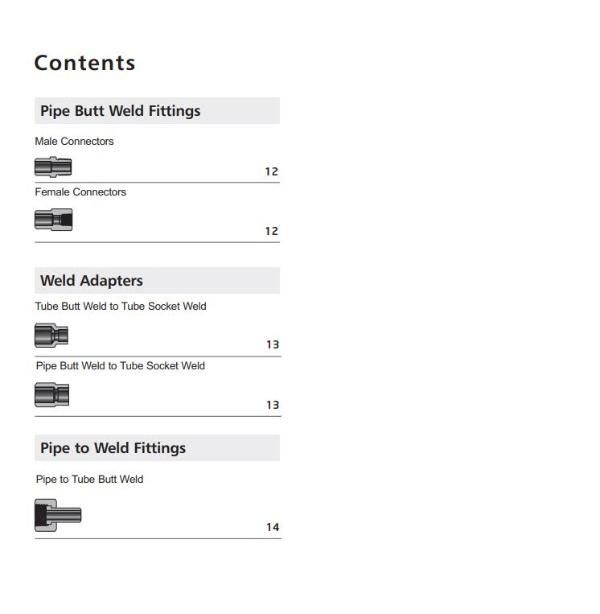Viewport: 600px width, 614px height.
Task: Click the Pipe to Tube Butt Weld icon
Action: [58, 515]
